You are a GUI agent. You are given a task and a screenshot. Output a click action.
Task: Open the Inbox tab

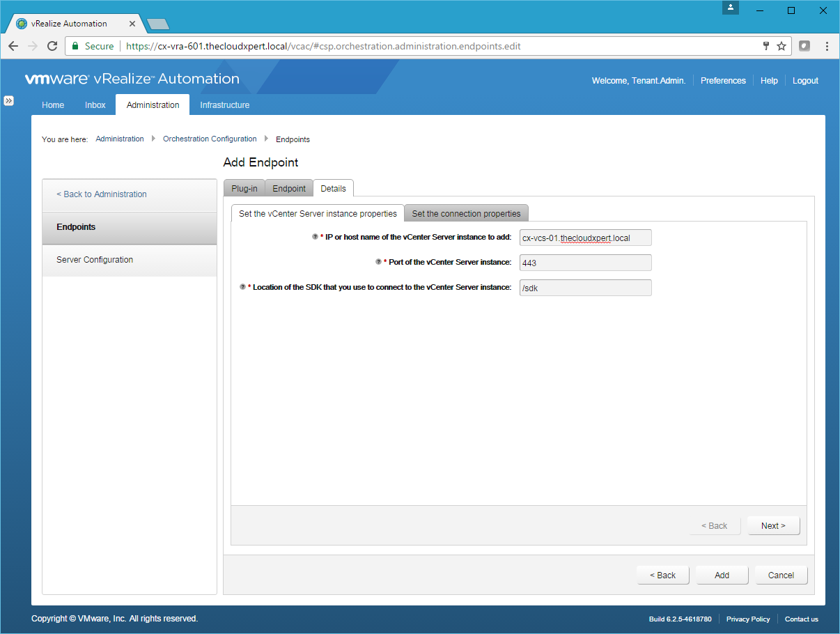(x=95, y=105)
